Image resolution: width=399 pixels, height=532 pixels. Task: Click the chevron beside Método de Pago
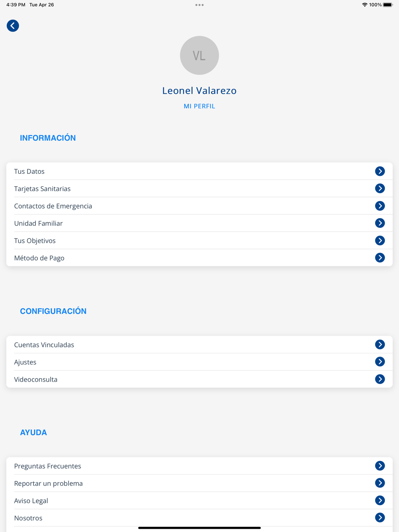point(380,258)
